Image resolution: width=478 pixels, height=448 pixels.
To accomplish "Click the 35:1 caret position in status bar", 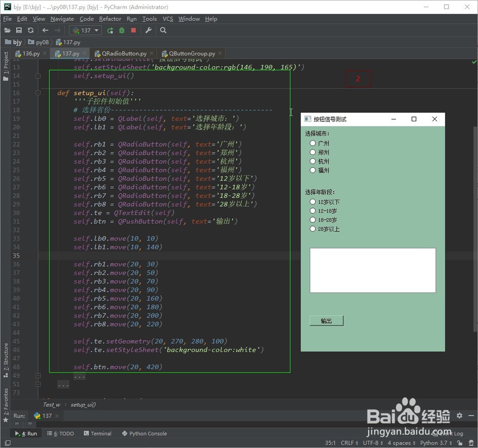I will click(x=330, y=443).
